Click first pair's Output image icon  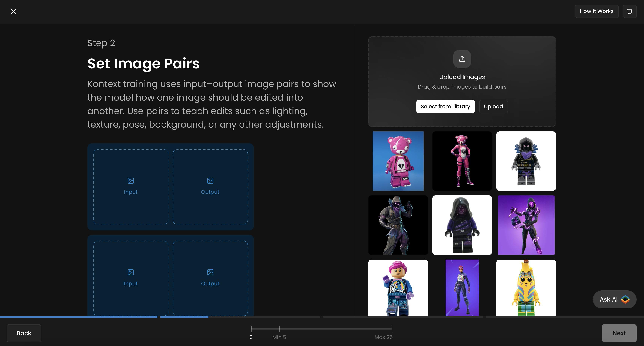(210, 181)
